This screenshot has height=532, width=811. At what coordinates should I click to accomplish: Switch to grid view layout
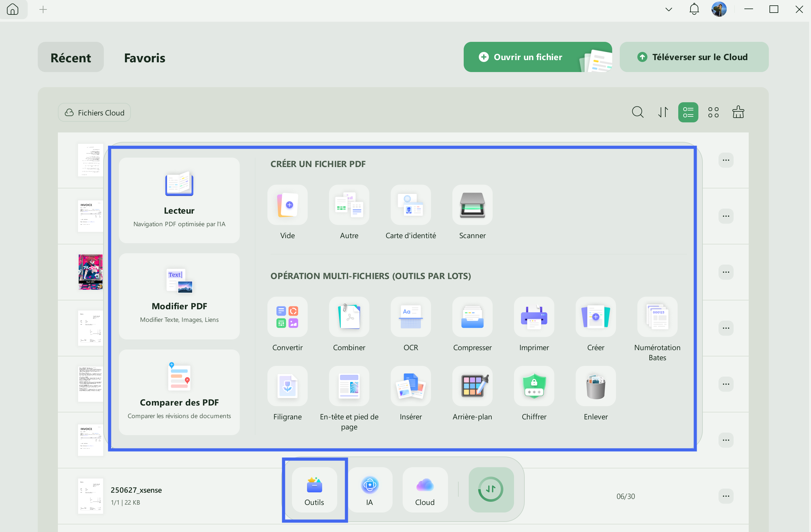coord(713,112)
